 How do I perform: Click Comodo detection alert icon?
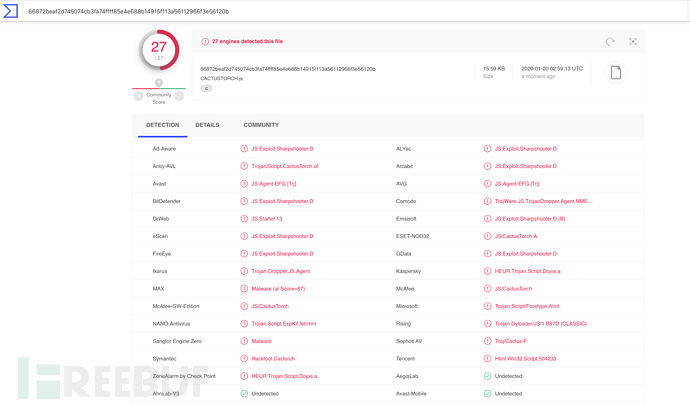(487, 201)
